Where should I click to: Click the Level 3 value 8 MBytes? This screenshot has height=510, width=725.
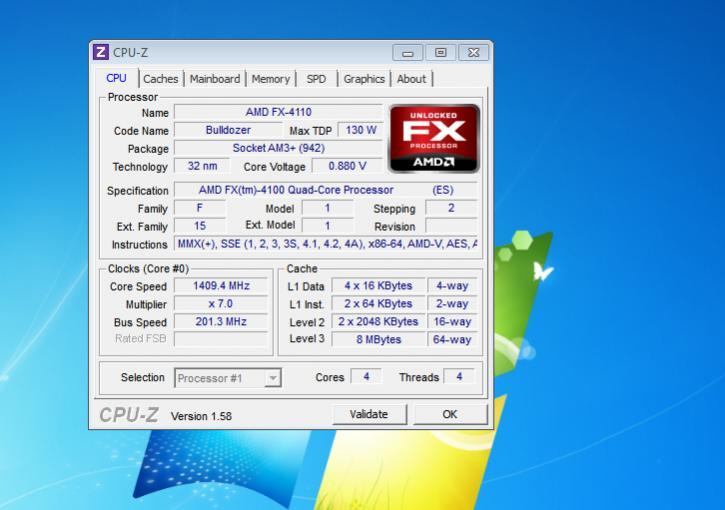pos(378,339)
